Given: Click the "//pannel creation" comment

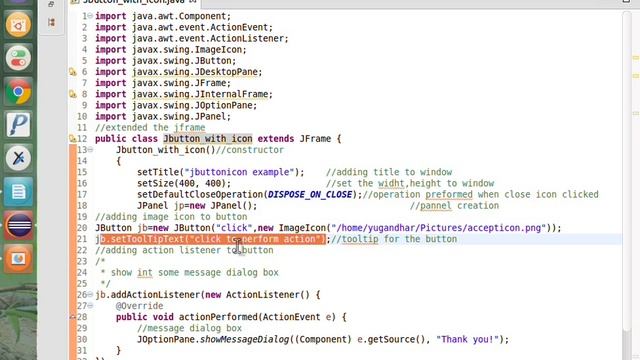Looking at the screenshot, I should [454, 206].
